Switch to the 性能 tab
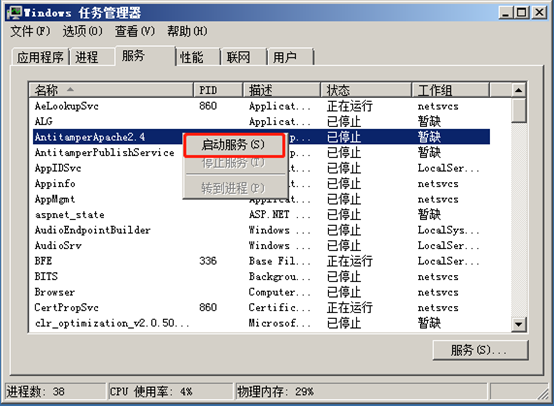Viewport: 554px width, 406px height. click(198, 57)
